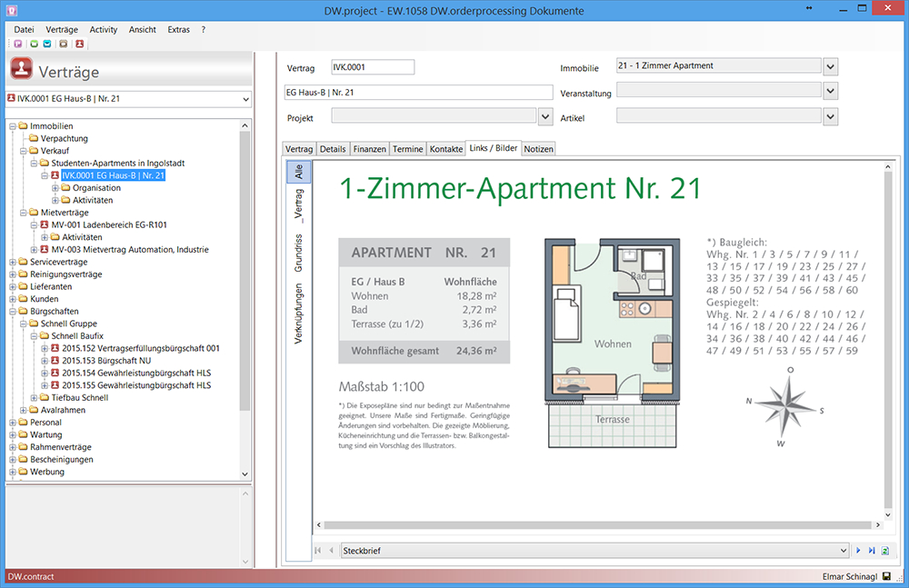Open the Extras menu

178,30
